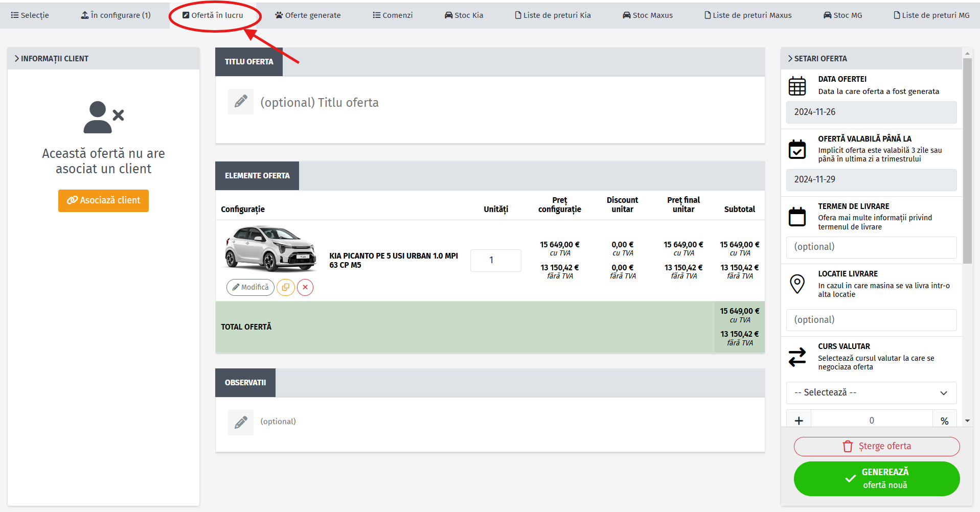The height and width of the screenshot is (512, 980).
Task: Open the Selecție tab
Action: click(30, 15)
